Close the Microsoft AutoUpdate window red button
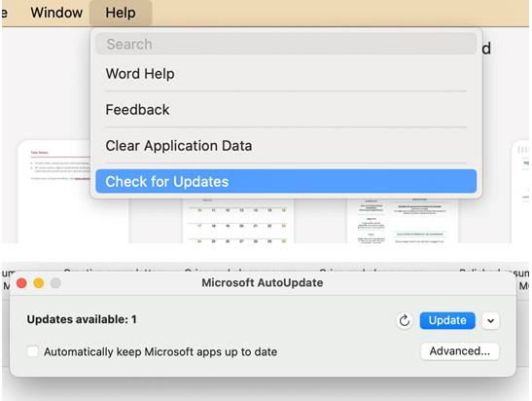The width and height of the screenshot is (532, 401). point(21,283)
